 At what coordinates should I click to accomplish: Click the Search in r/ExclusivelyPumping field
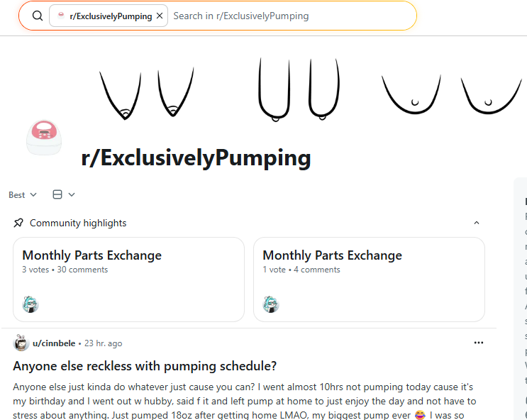coord(292,16)
